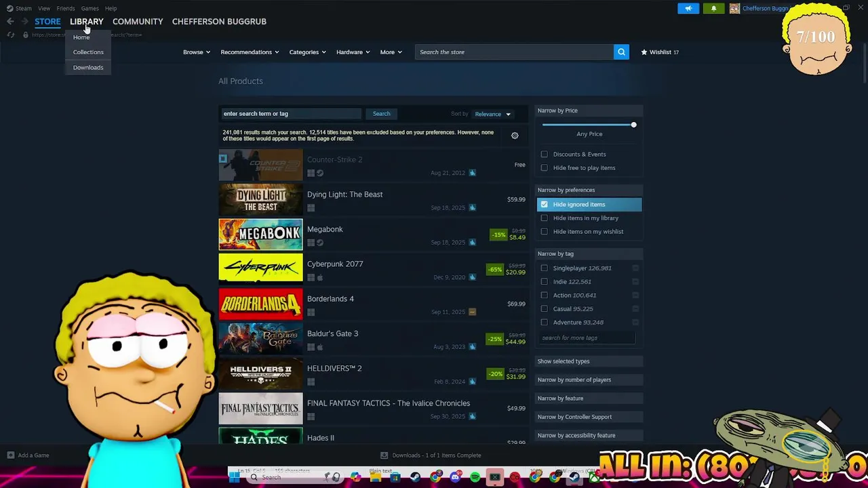The image size is (868, 488).
Task: Click the STORE tab
Action: tap(47, 22)
